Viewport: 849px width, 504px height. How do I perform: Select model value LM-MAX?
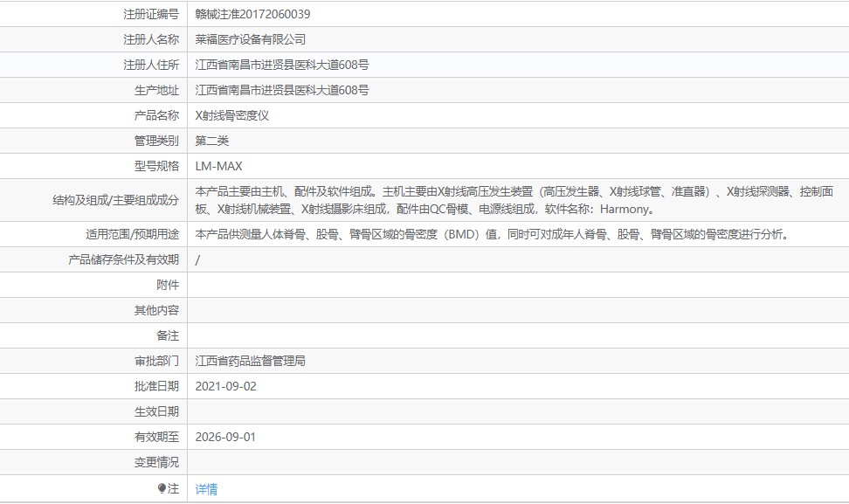click(x=218, y=166)
